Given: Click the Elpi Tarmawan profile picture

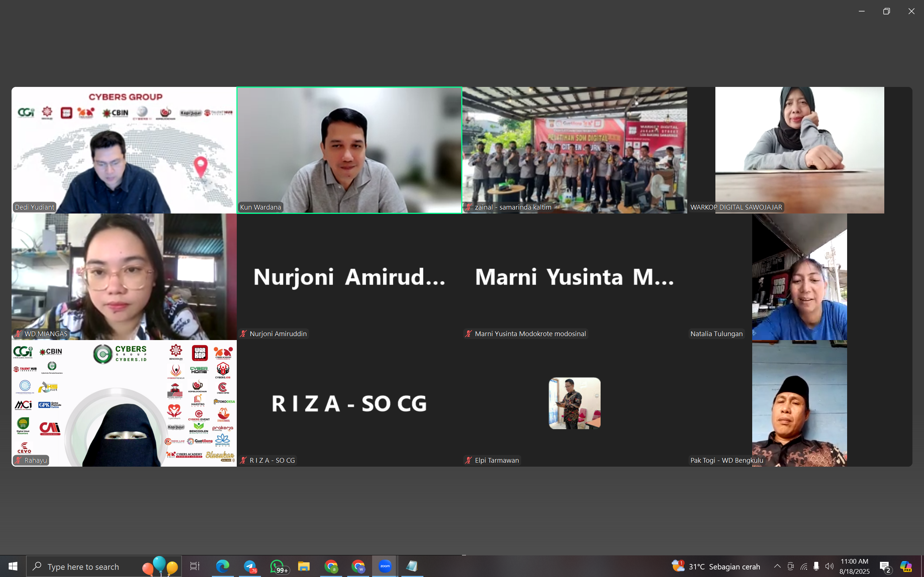Looking at the screenshot, I should (574, 403).
